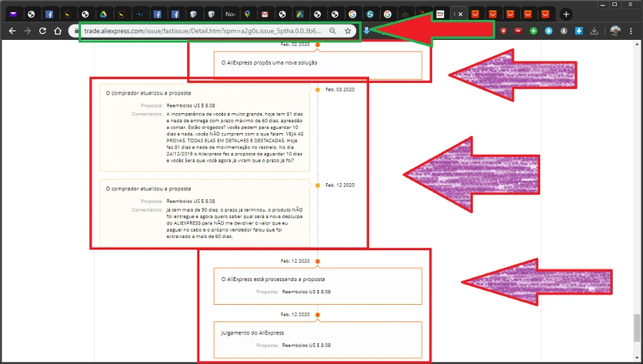Image resolution: width=643 pixels, height=364 pixels.
Task: Click the Feb. 02 2020 timeline dot
Action: 318,44
